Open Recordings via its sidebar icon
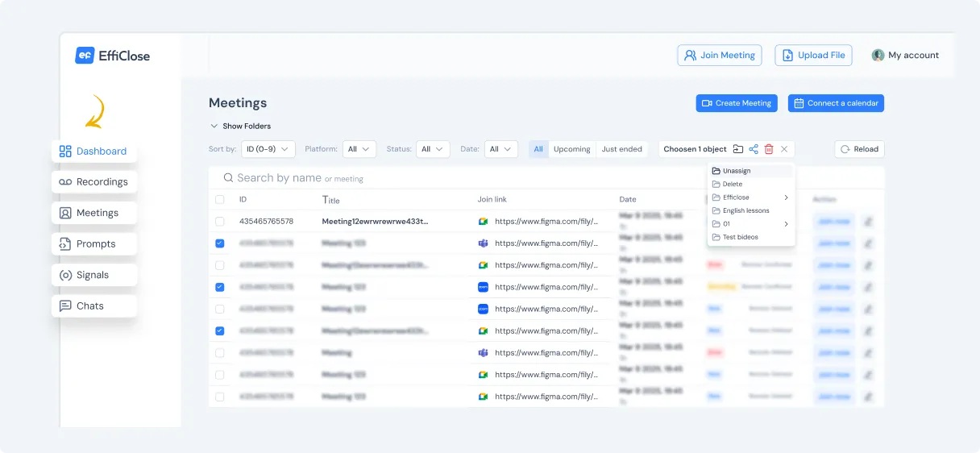Viewport: 980px width, 453px height. pos(65,182)
